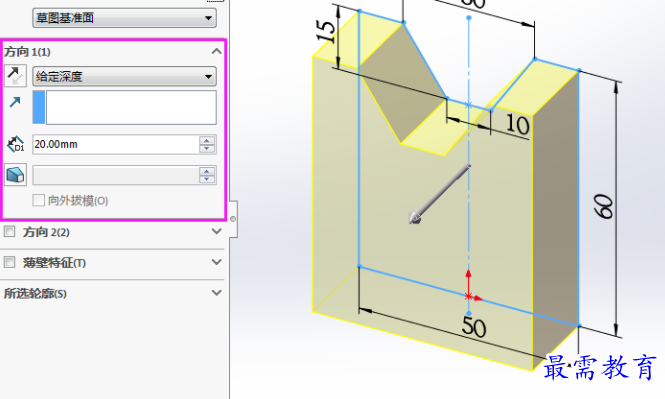
Task: Click the red sketch origin marker
Action: 471,287
